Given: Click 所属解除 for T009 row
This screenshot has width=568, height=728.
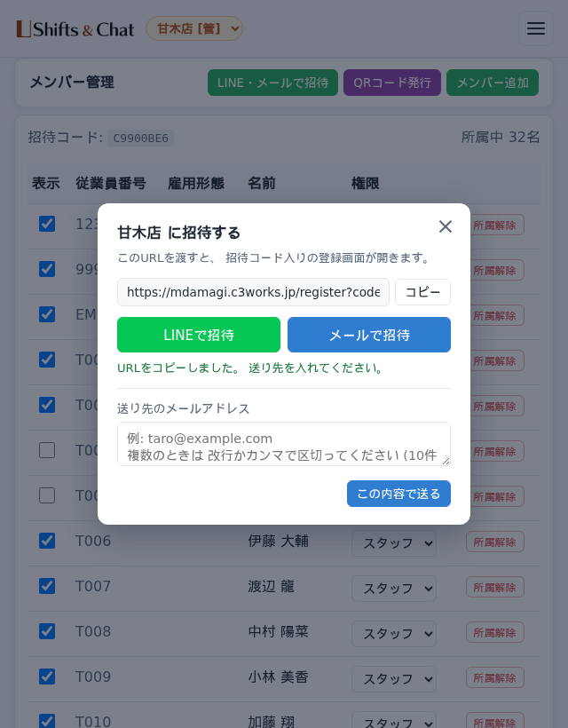Looking at the screenshot, I should pos(494,678).
